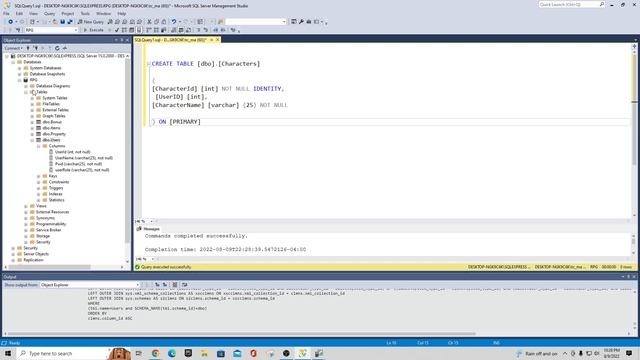Open Microsoft Edge from the taskbar

172,353
